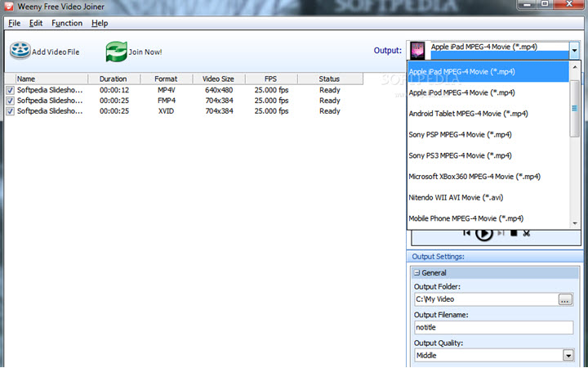This screenshot has height=368, width=588.
Task: Sort files by Format column header
Action: [x=166, y=79]
